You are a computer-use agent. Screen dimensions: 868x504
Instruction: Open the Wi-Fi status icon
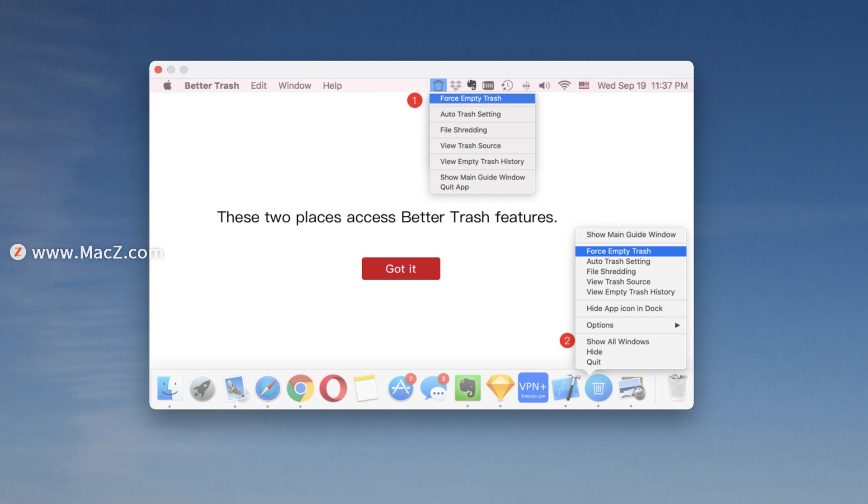tap(564, 86)
